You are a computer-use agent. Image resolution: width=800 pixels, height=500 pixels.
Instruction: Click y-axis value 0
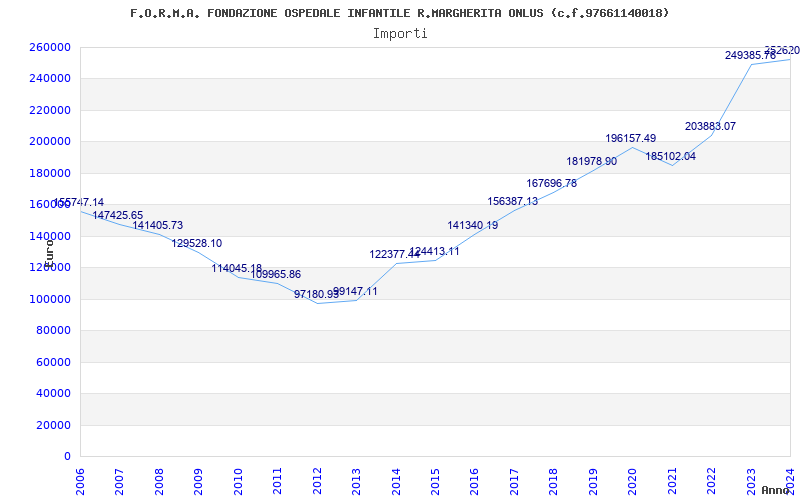click(x=67, y=457)
